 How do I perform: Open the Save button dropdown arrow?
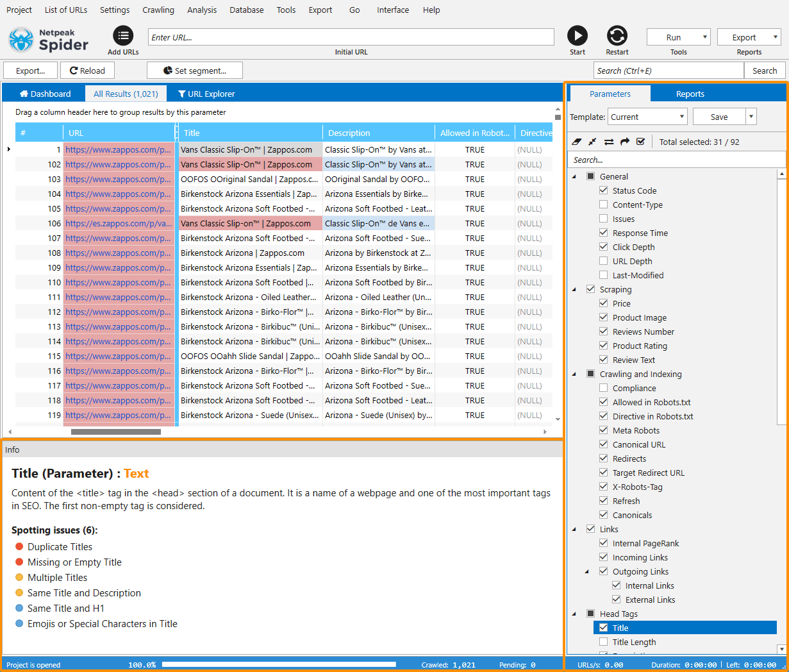pos(751,117)
